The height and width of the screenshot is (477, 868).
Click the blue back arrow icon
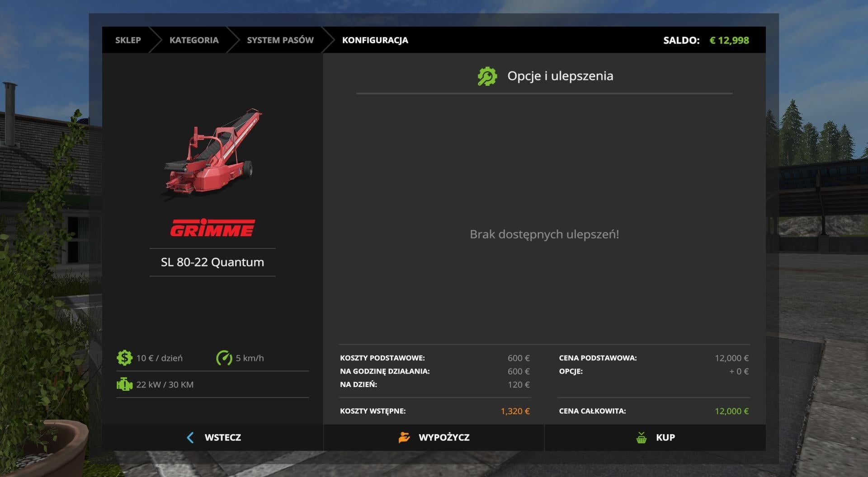pyautogui.click(x=190, y=437)
